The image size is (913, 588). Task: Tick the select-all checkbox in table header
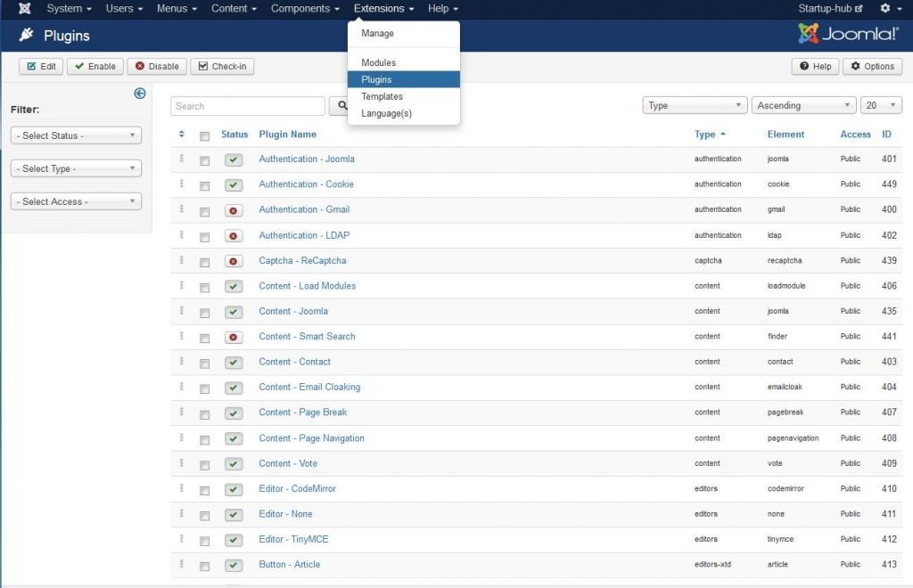(x=205, y=136)
